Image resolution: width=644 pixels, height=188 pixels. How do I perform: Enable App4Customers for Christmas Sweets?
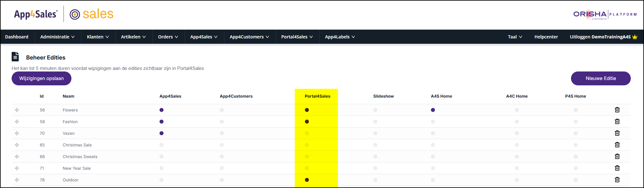pyautogui.click(x=222, y=157)
